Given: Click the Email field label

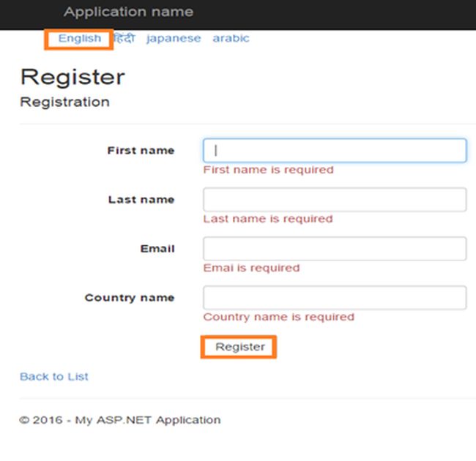Looking at the screenshot, I should [x=157, y=249].
